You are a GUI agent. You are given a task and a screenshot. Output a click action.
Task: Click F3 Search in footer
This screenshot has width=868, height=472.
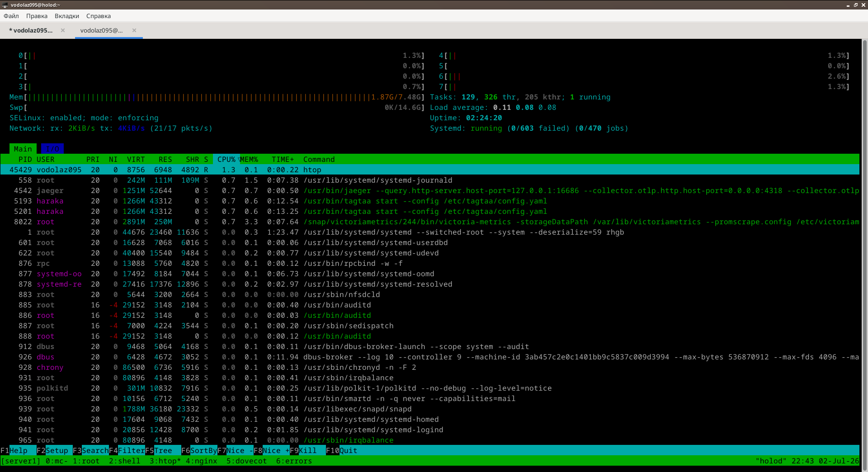pyautogui.click(x=91, y=450)
